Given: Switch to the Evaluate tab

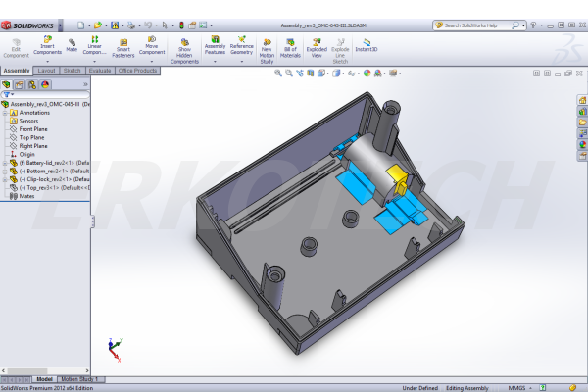Looking at the screenshot, I should [x=99, y=71].
